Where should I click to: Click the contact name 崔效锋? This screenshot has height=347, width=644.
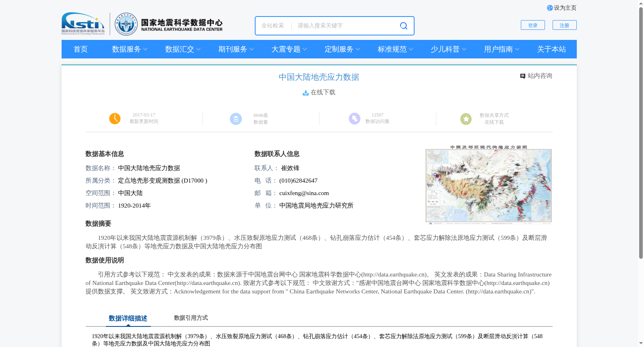tap(290, 168)
